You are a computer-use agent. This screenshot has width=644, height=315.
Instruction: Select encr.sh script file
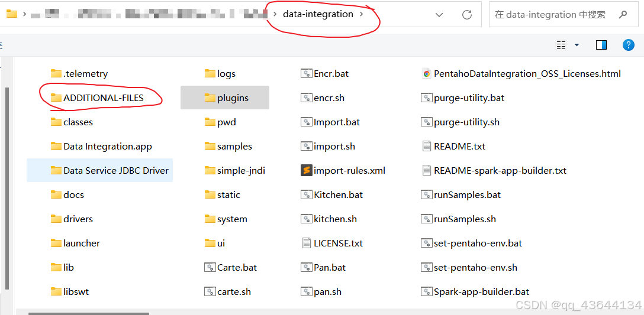pyautogui.click(x=323, y=98)
